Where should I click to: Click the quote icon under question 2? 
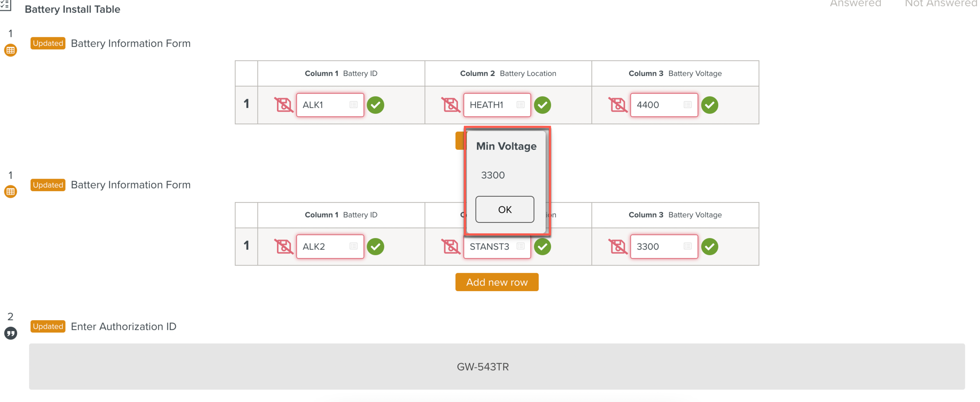(x=11, y=333)
